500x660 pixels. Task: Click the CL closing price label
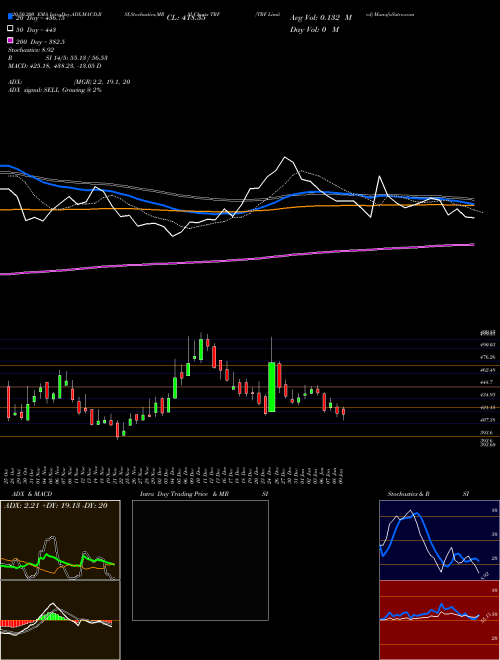tap(186, 18)
